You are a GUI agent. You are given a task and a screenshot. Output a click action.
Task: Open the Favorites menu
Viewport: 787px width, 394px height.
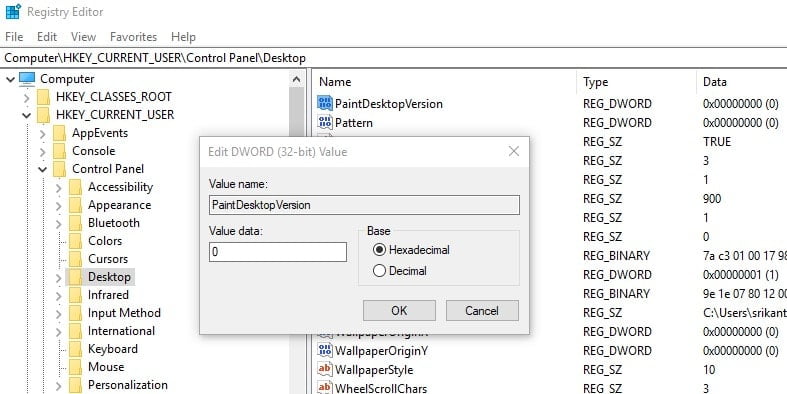pyautogui.click(x=134, y=37)
